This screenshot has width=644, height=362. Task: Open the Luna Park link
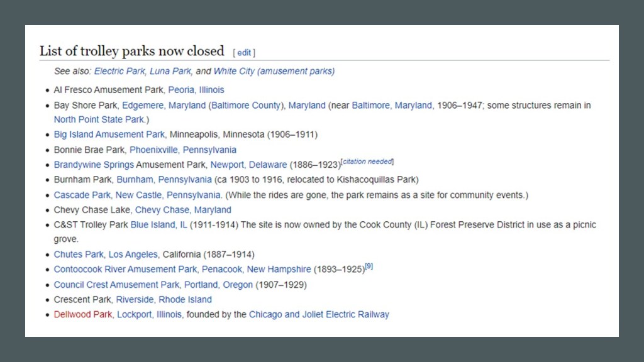[x=170, y=71]
